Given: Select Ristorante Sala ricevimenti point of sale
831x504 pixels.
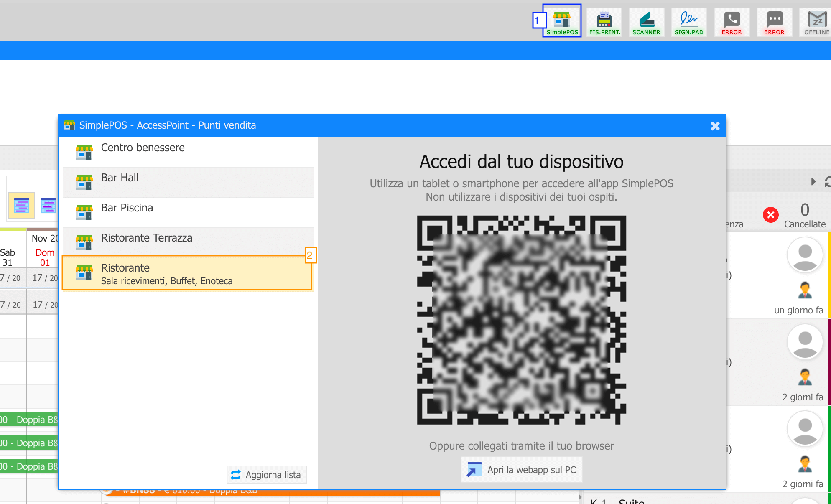Looking at the screenshot, I should (x=187, y=273).
